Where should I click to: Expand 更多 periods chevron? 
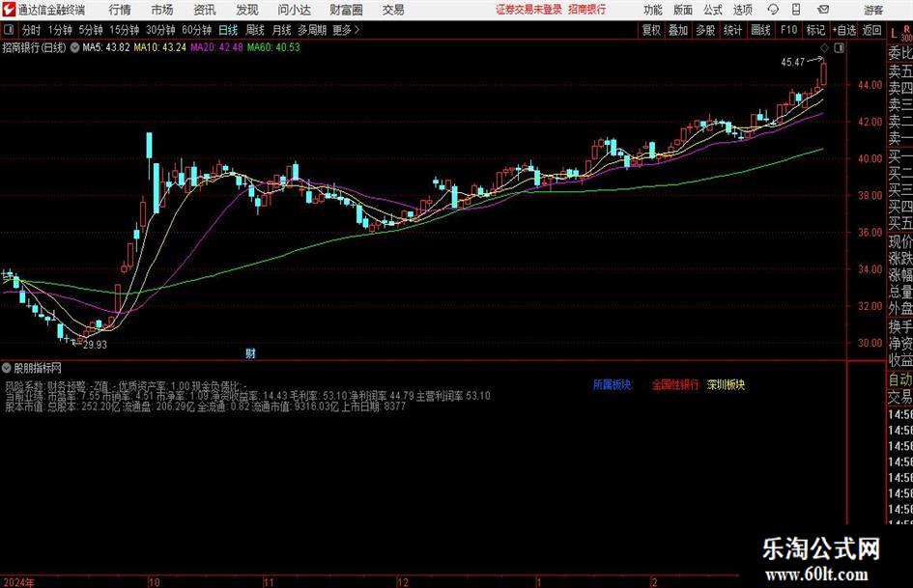pyautogui.click(x=357, y=30)
